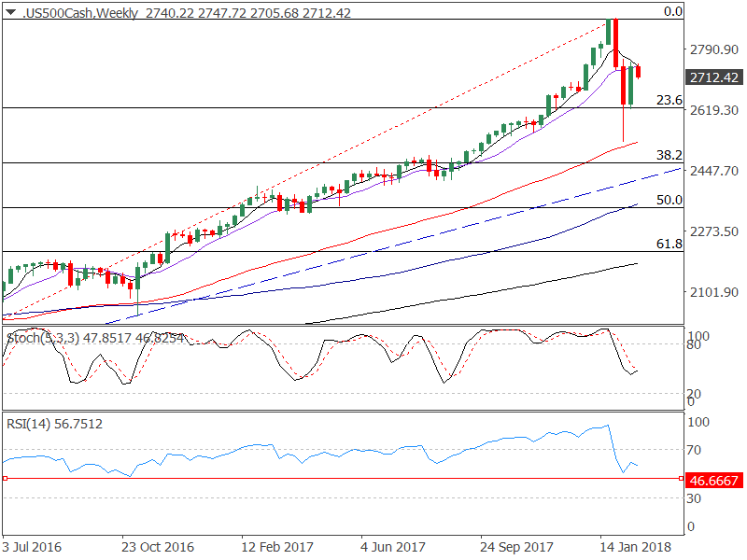747x560 pixels.
Task: Click the 2273.50 price axis label
Action: (714, 231)
